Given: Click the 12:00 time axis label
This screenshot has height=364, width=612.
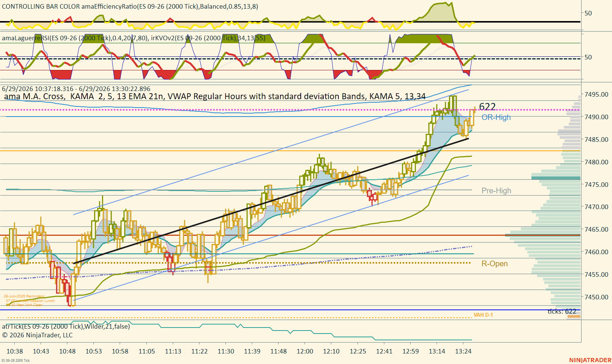Looking at the screenshot, I should click(x=305, y=351).
